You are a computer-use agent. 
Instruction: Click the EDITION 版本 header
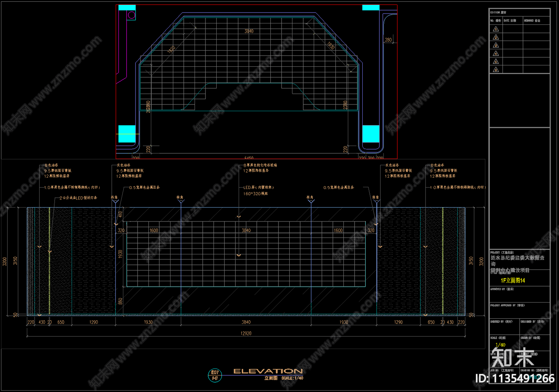coord(498,12)
